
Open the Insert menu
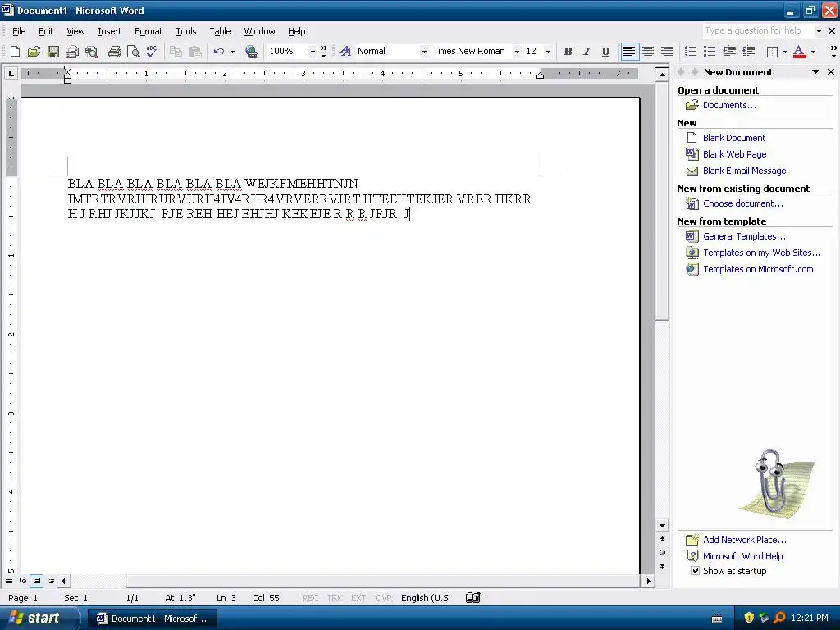pyautogui.click(x=109, y=31)
